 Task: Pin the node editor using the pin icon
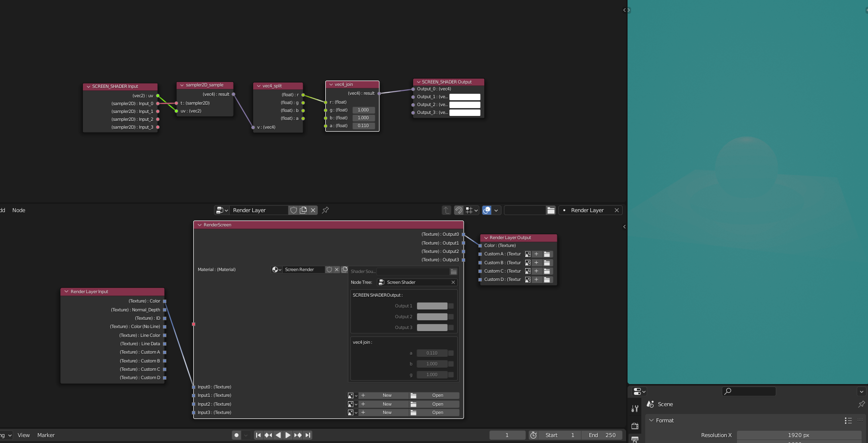click(x=325, y=210)
